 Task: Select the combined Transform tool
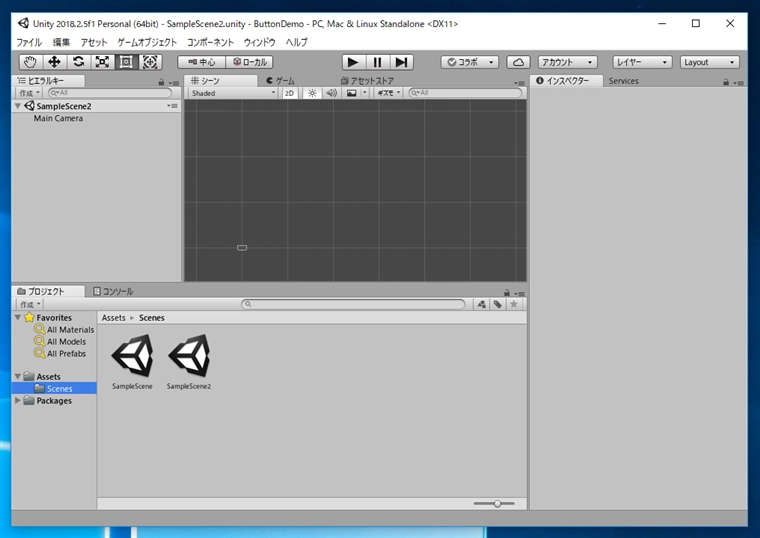[150, 62]
